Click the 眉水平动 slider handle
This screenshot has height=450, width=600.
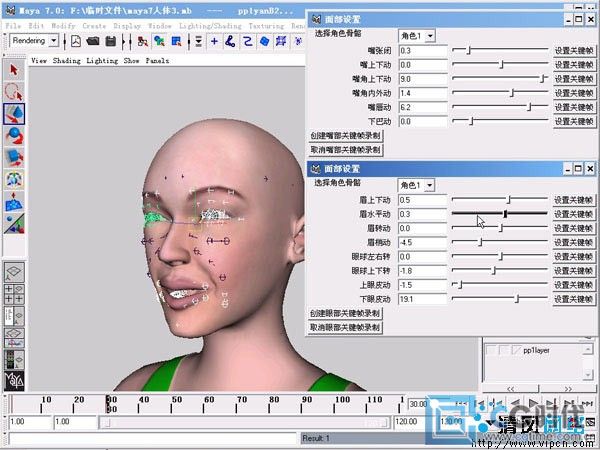click(505, 214)
